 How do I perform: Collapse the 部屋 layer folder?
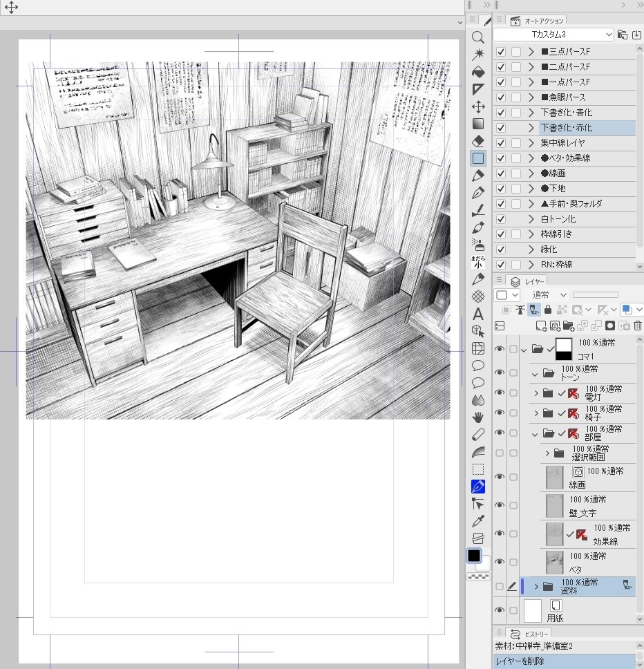535,434
